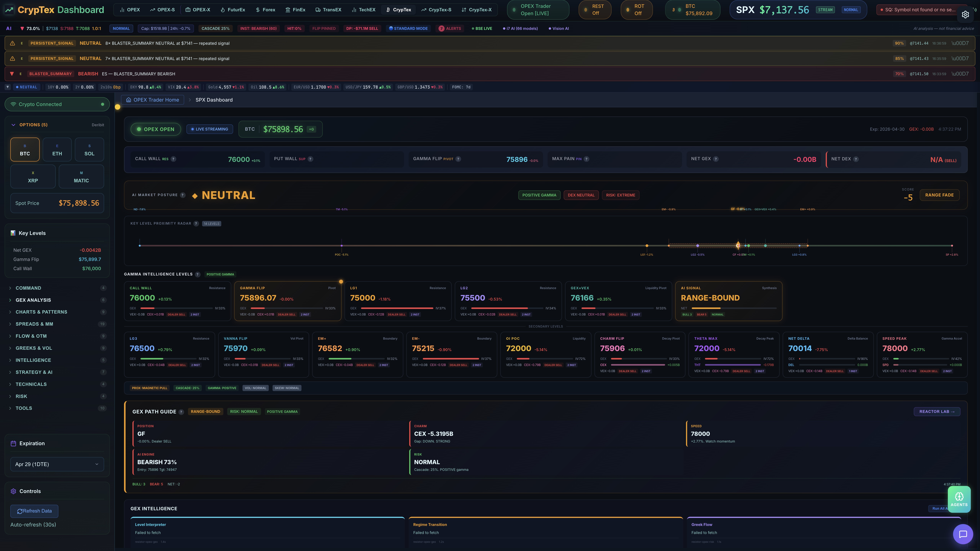Open the AGENTS floating button
Image resolution: width=980 pixels, height=551 pixels.
(x=959, y=499)
